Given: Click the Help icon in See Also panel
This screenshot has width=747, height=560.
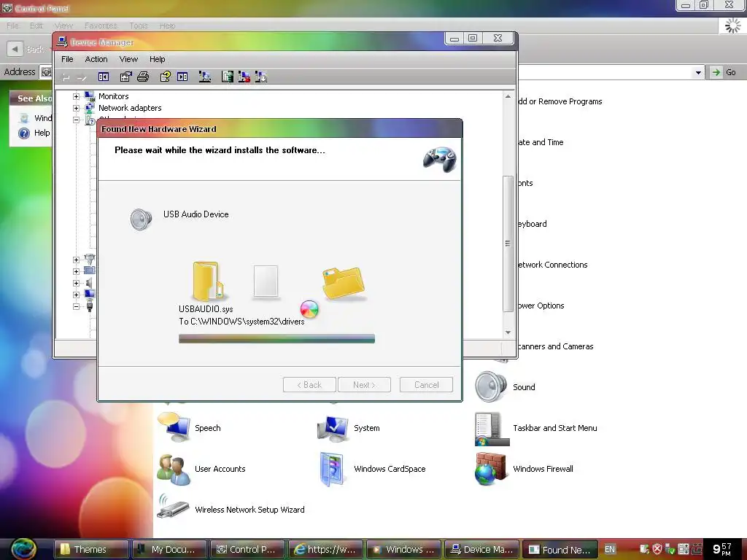Looking at the screenshot, I should coord(24,133).
